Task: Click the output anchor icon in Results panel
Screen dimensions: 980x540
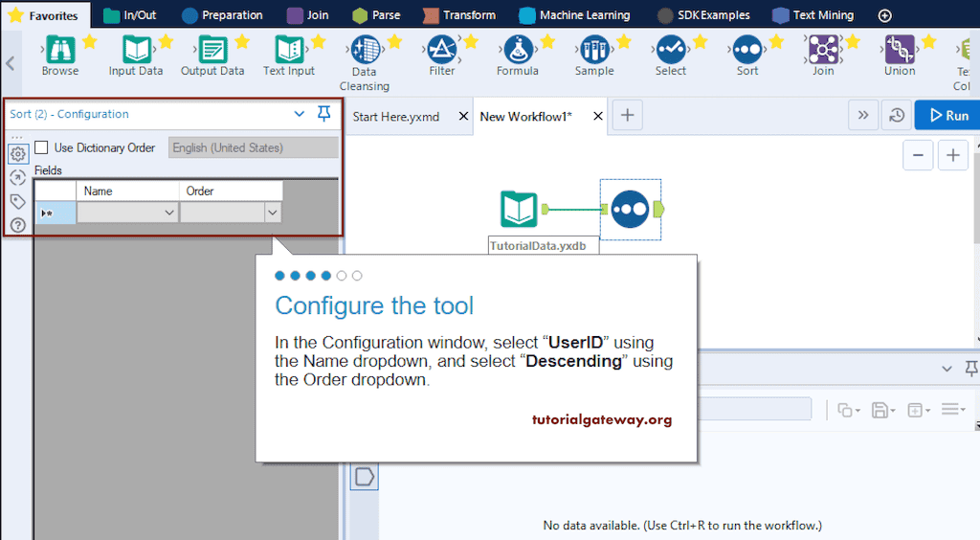Action: pos(365,477)
